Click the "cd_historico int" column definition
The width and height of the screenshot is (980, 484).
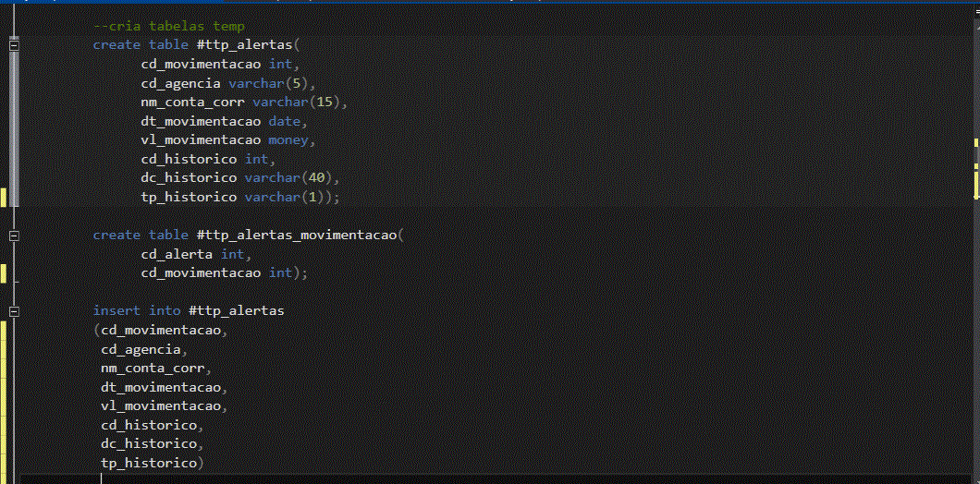(x=204, y=159)
